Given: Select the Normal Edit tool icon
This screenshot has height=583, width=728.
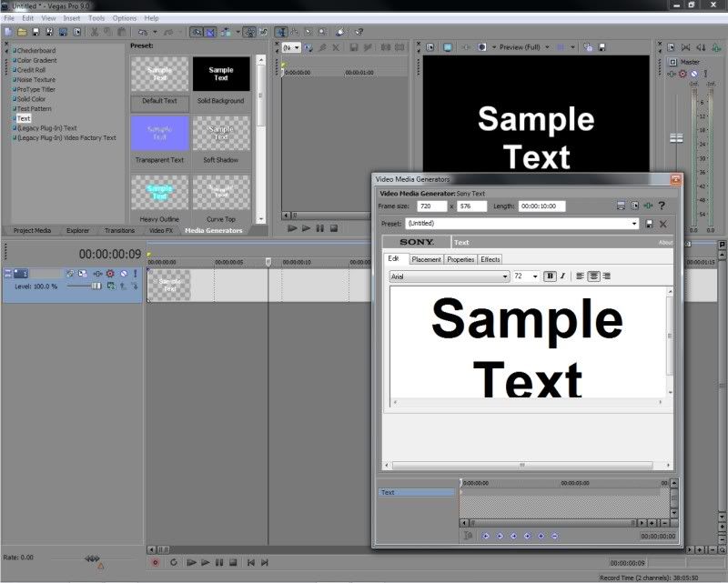Looking at the screenshot, I should tap(281, 32).
